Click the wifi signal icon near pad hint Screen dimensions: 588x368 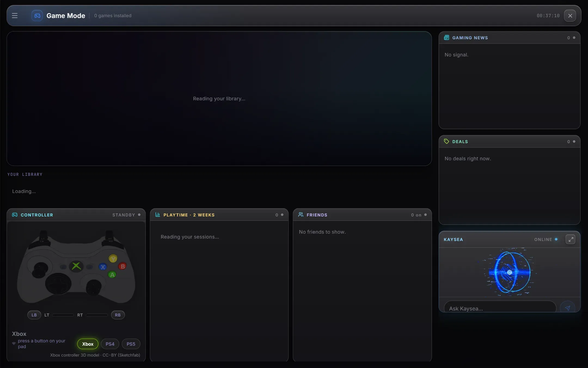pos(14,343)
